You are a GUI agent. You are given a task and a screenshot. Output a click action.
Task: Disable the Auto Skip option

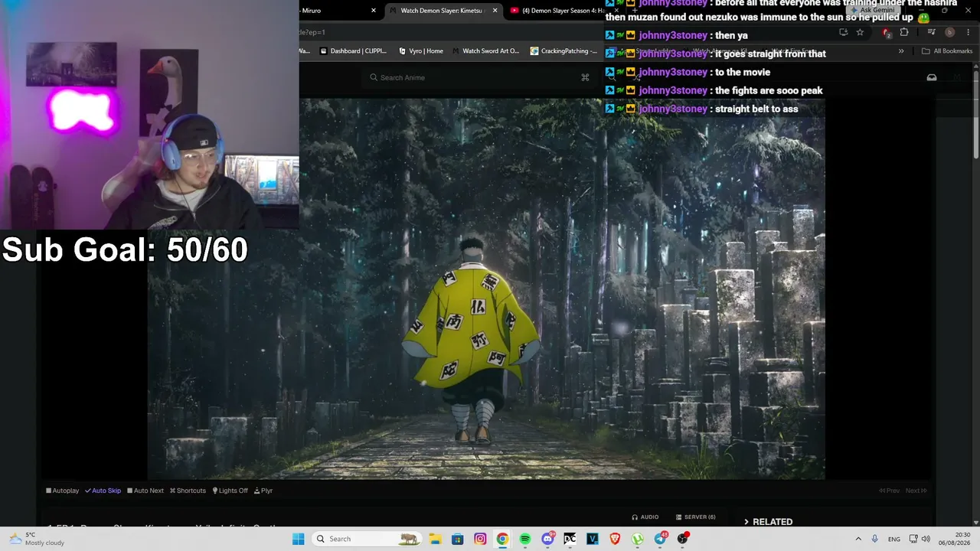[x=103, y=491]
